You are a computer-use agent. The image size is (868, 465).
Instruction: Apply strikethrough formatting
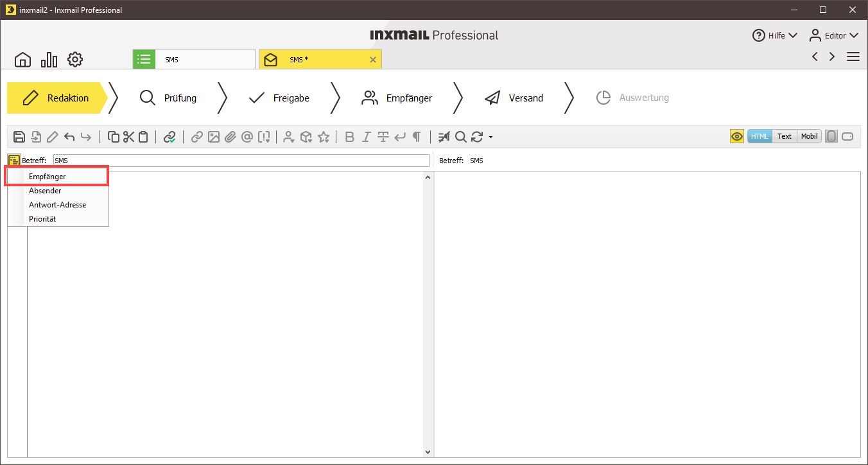click(383, 137)
